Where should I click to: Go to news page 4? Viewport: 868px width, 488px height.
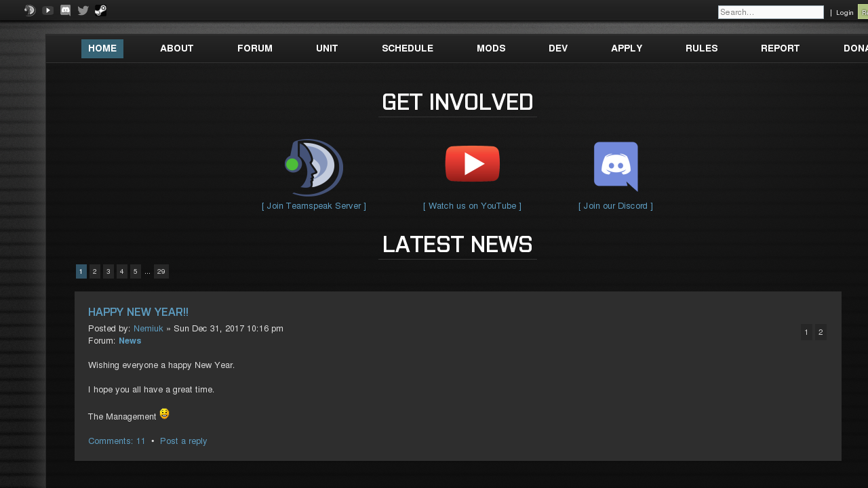pyautogui.click(x=122, y=272)
